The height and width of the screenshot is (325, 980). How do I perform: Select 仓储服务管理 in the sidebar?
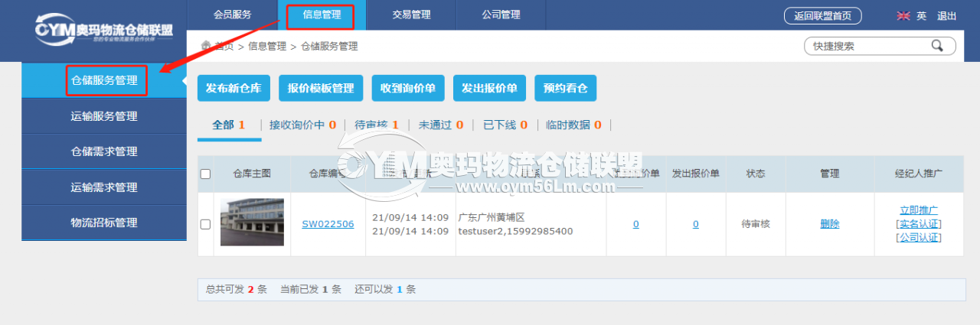(x=104, y=80)
